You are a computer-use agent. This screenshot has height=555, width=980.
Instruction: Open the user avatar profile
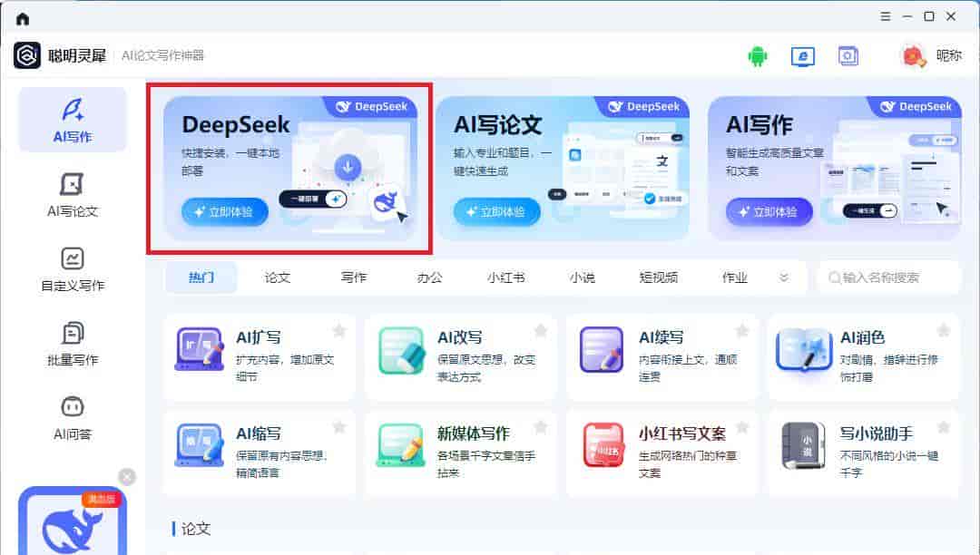913,56
